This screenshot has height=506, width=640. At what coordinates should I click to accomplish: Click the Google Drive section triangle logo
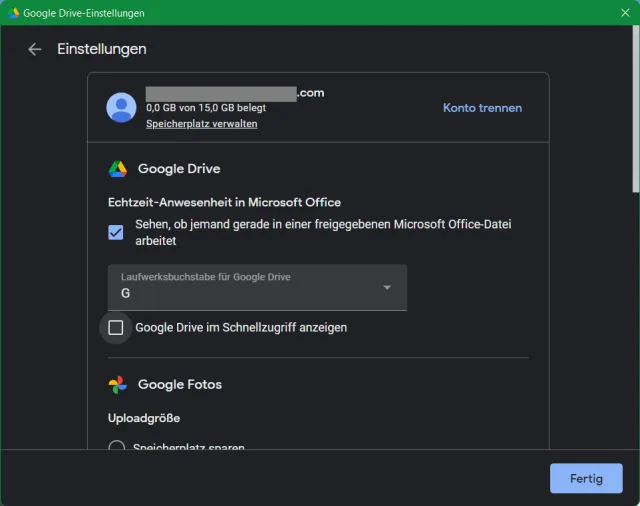point(118,169)
